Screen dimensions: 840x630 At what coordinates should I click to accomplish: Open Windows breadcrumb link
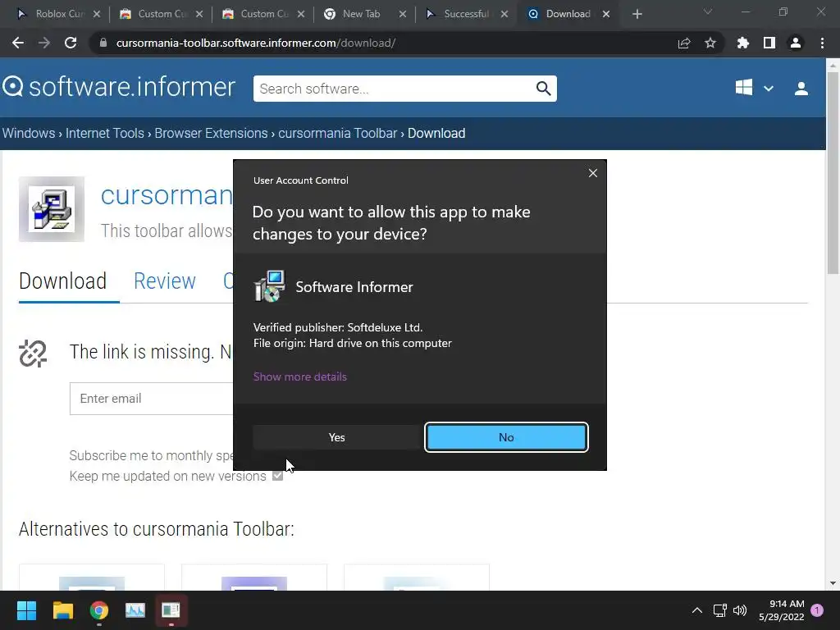click(x=29, y=133)
